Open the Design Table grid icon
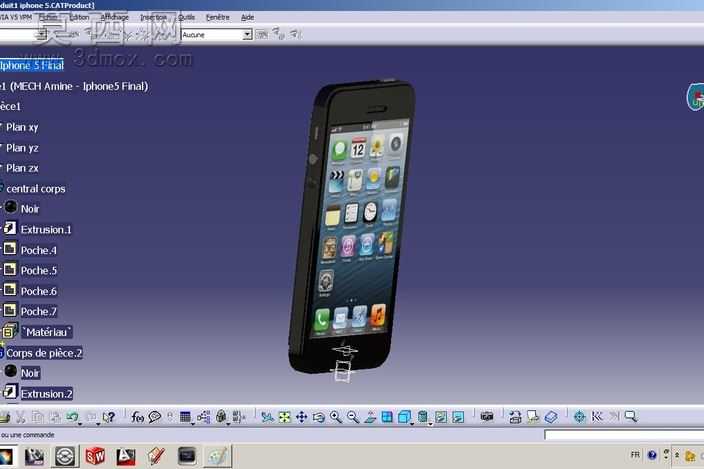The image size is (704, 469). (185, 417)
